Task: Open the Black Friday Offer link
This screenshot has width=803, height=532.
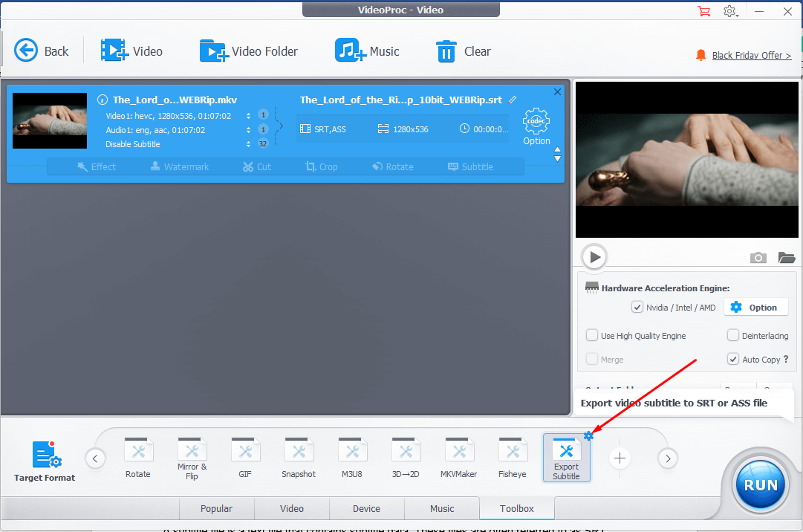Action: click(751, 56)
